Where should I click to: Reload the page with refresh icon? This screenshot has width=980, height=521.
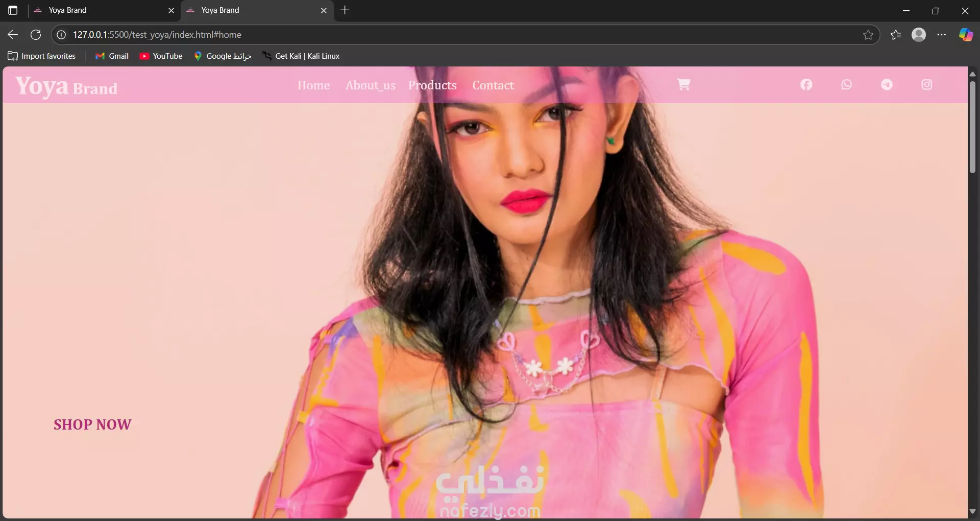pos(36,35)
